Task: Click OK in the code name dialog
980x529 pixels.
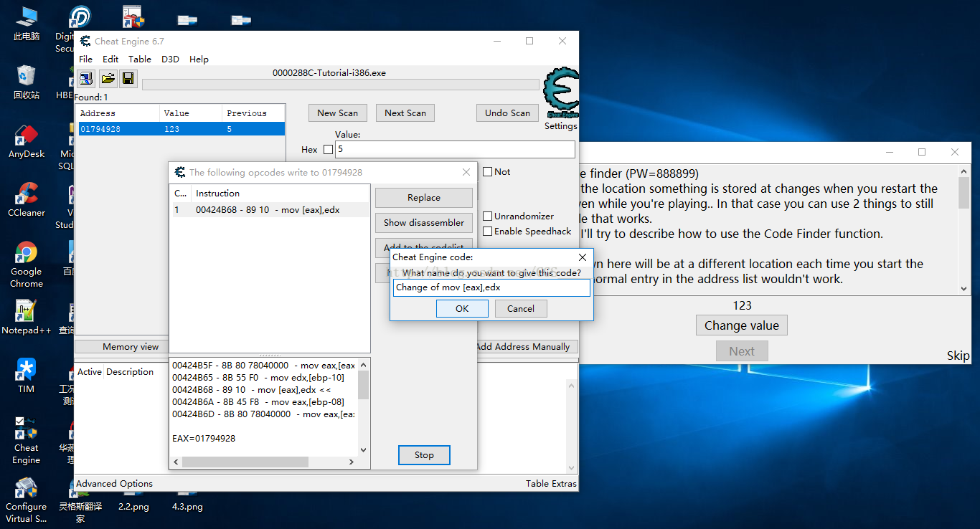Action: [x=462, y=308]
